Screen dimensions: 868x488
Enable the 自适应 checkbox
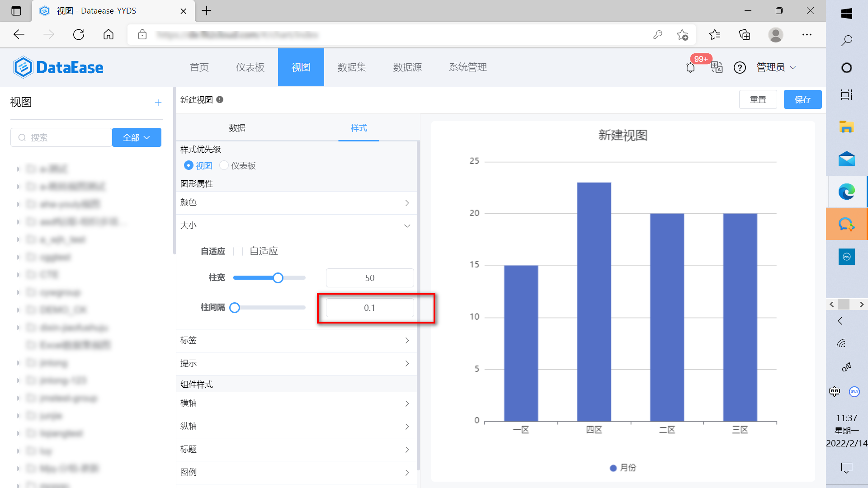238,251
